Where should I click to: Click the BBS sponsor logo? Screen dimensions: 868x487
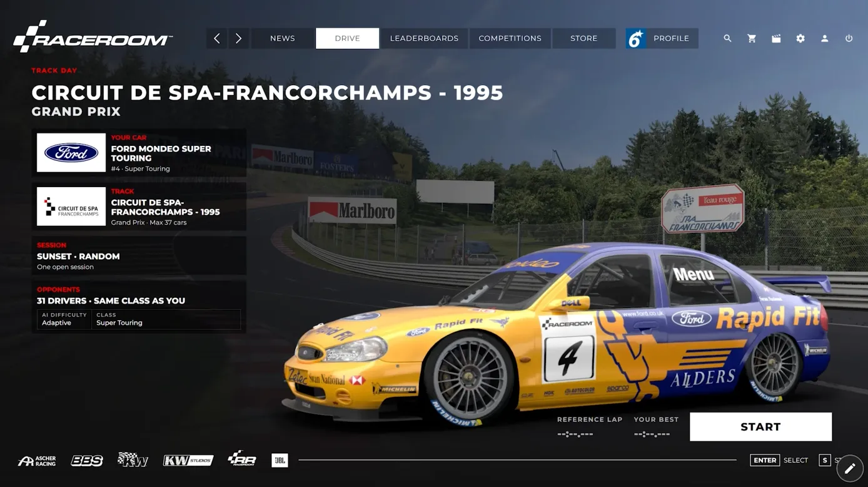coord(87,461)
